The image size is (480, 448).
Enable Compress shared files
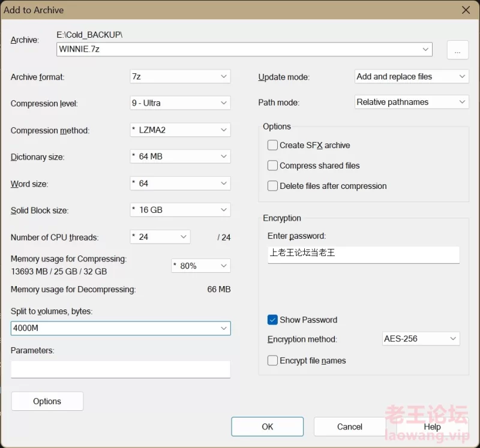(272, 166)
